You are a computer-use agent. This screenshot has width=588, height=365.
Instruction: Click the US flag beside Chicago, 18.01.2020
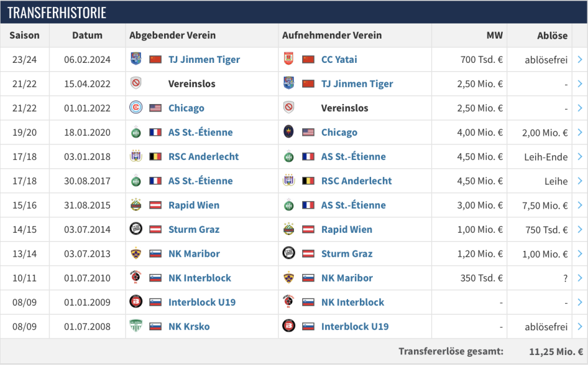[308, 132]
